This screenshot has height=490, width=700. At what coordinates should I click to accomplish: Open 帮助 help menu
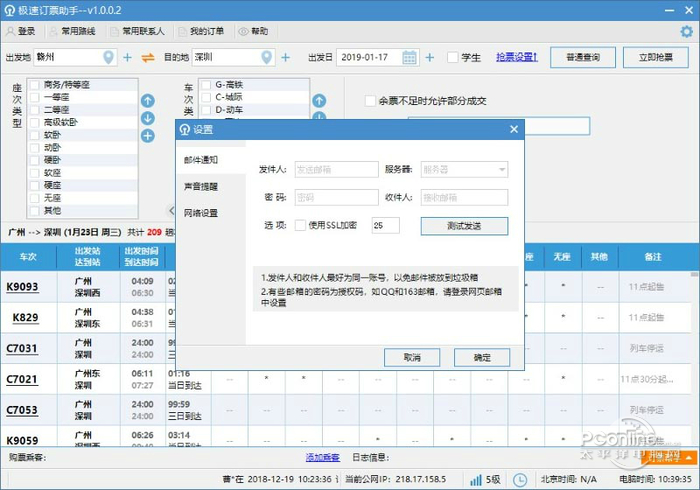253,31
